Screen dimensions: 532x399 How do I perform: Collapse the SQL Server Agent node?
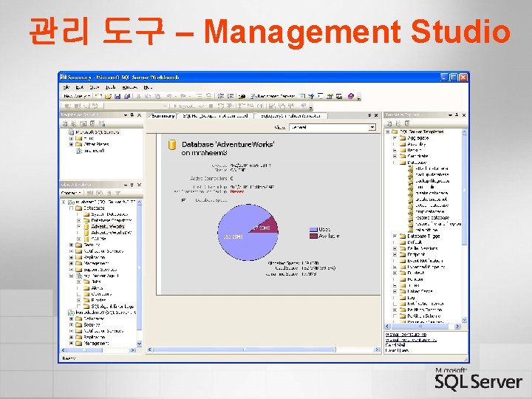(71, 276)
